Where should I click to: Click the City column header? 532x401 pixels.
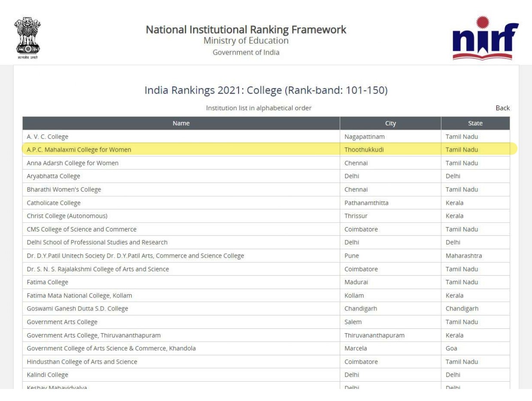point(390,123)
